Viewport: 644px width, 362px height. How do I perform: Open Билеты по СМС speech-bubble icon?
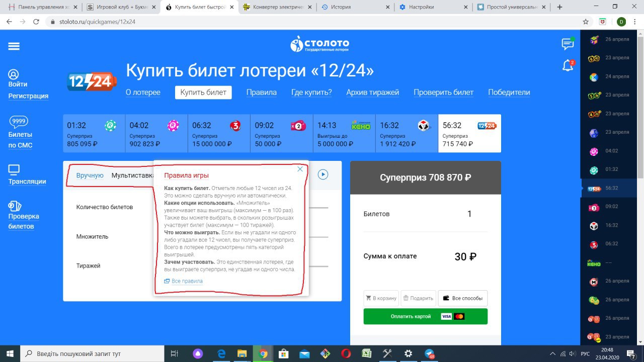click(19, 122)
